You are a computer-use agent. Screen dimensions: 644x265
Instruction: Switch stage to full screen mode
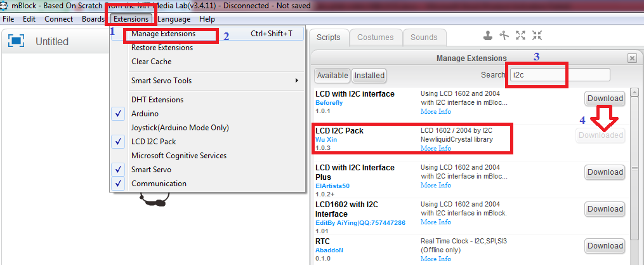pos(16,41)
